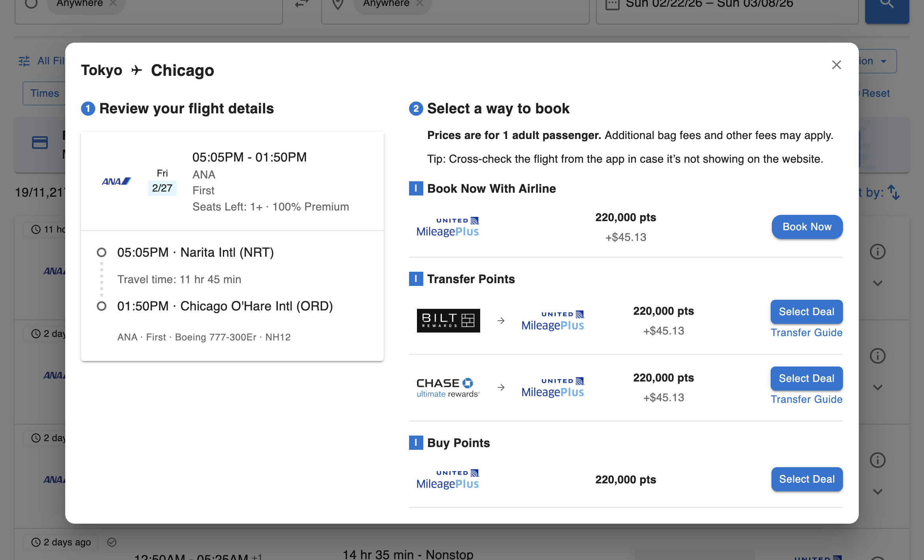
Task: Click the flight time 05:05PM - 01:50PM
Action: [x=249, y=157]
